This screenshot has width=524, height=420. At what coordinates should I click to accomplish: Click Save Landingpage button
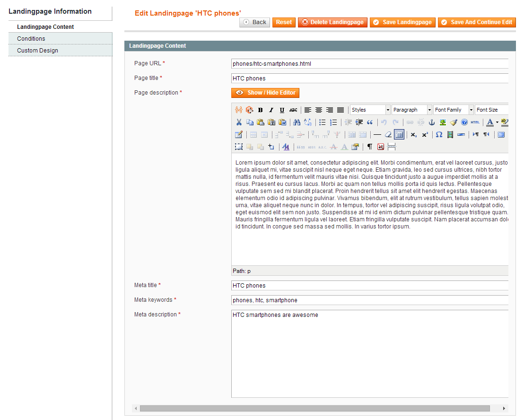point(402,22)
